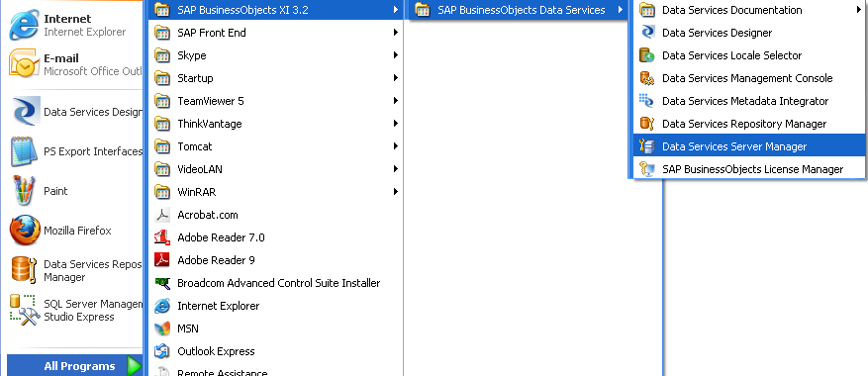868x376 pixels.
Task: Select the Data Services Locale Selector icon
Action: pyautogui.click(x=646, y=55)
